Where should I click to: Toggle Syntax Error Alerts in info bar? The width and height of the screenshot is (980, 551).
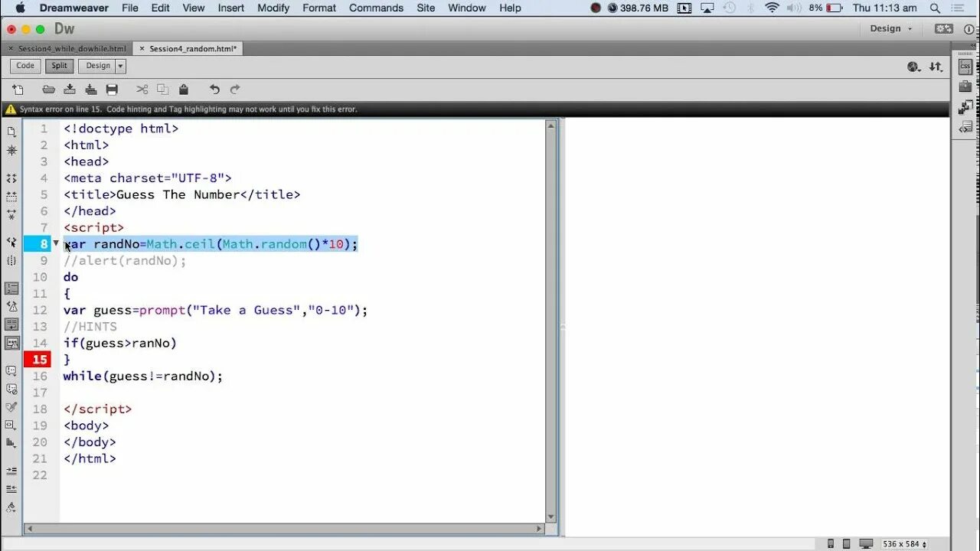coord(11,344)
